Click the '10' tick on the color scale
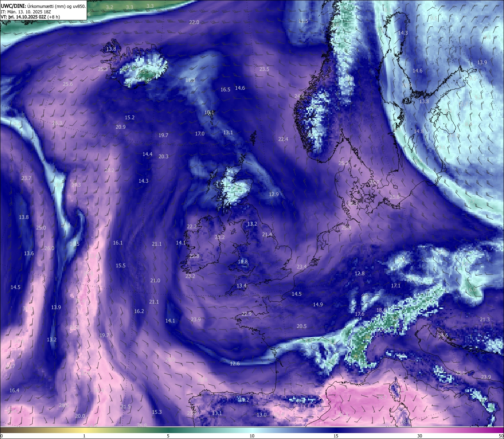This screenshot has width=504, height=439. click(252, 436)
